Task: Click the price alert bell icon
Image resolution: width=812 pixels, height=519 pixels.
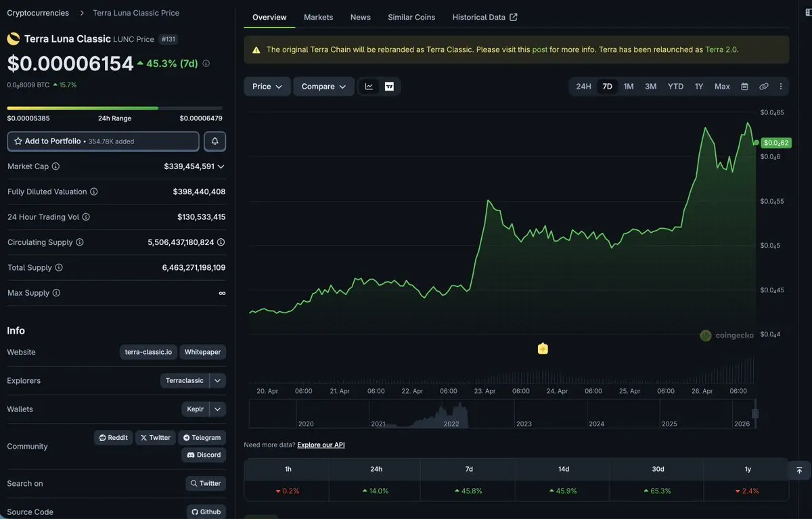Action: [215, 141]
